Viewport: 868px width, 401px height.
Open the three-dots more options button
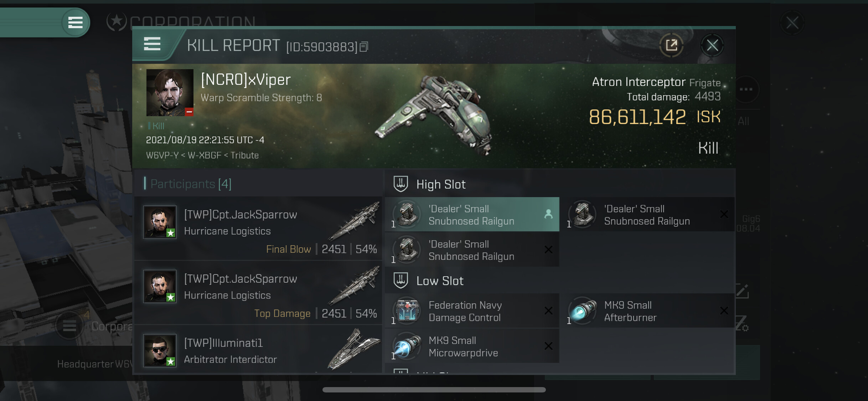(x=746, y=89)
